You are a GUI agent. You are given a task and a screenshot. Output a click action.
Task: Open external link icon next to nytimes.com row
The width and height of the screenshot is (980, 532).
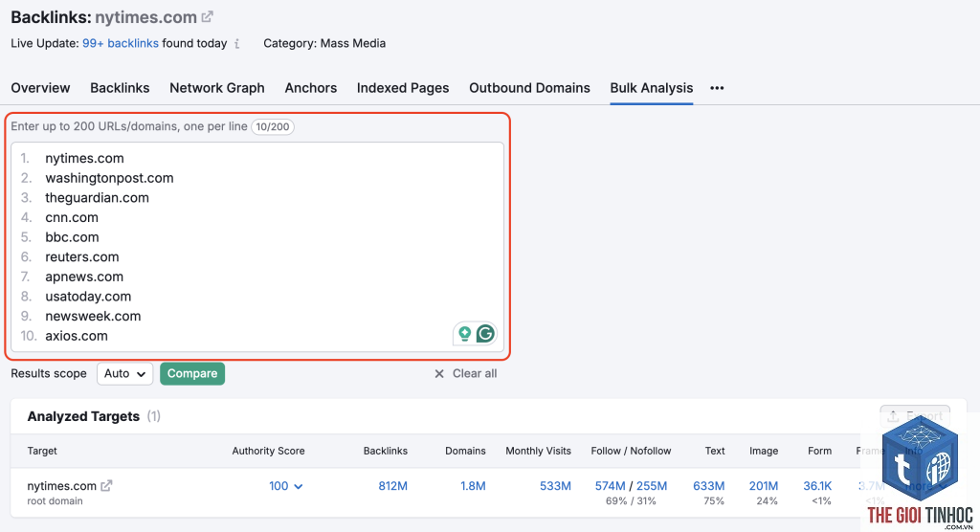point(106,486)
